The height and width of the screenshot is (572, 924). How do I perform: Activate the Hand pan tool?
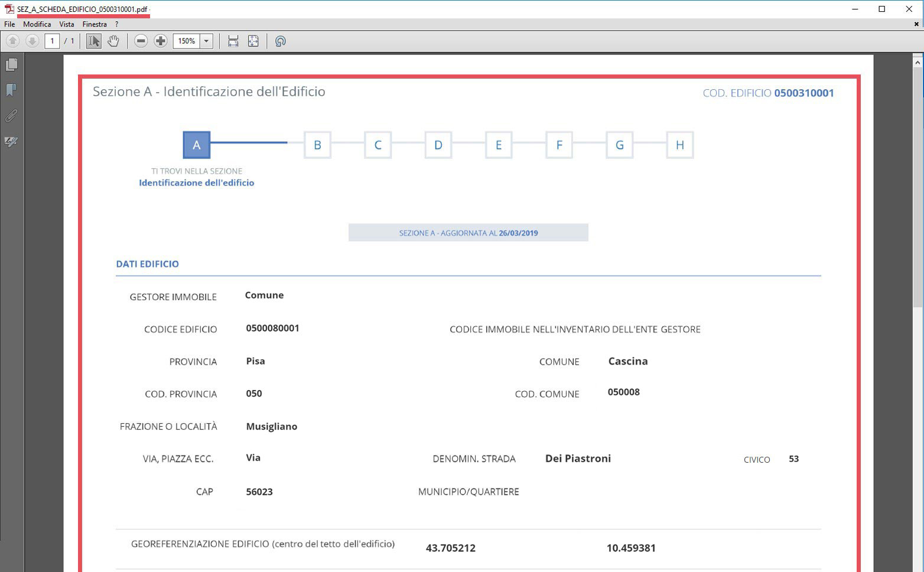pos(113,41)
